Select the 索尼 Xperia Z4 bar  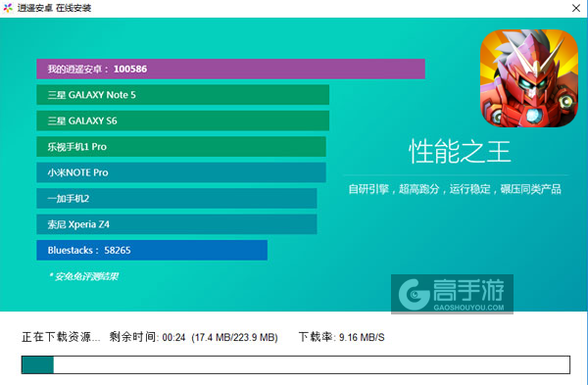[176, 224]
